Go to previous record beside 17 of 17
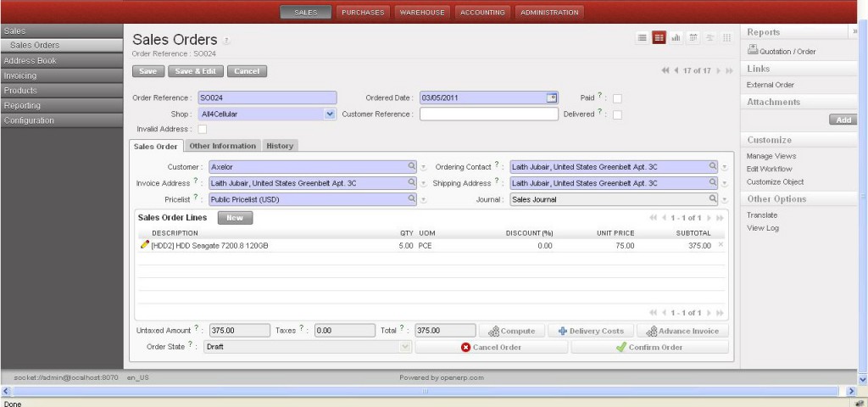868x407 pixels. (x=676, y=71)
